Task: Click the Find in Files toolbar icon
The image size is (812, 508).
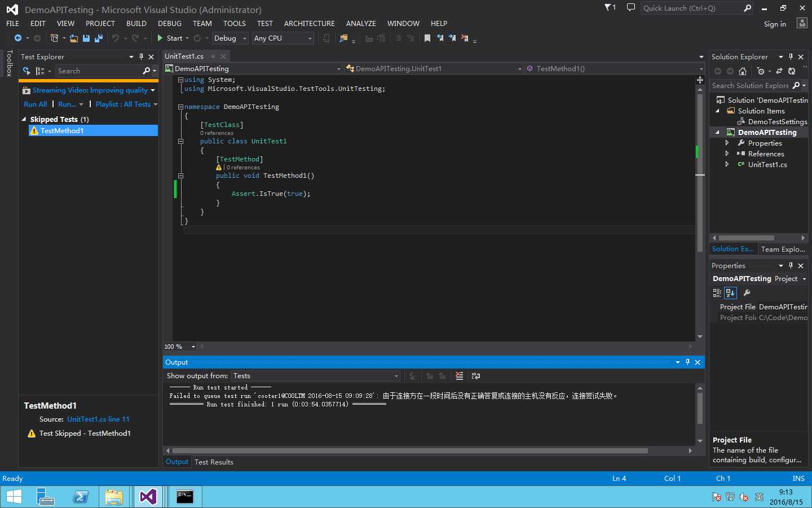Action: click(343, 38)
